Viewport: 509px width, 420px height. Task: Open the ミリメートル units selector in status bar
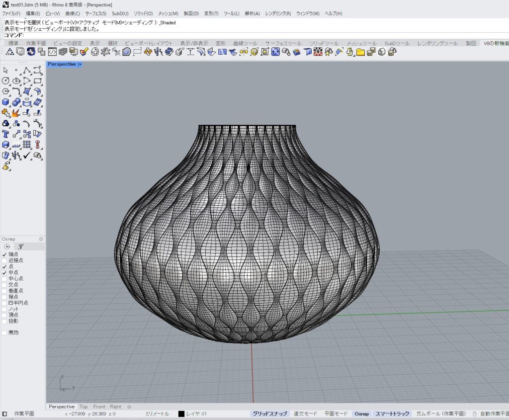157,414
